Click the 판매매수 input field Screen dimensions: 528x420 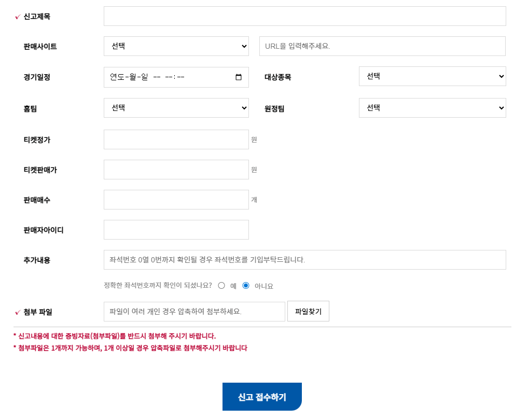coord(176,200)
